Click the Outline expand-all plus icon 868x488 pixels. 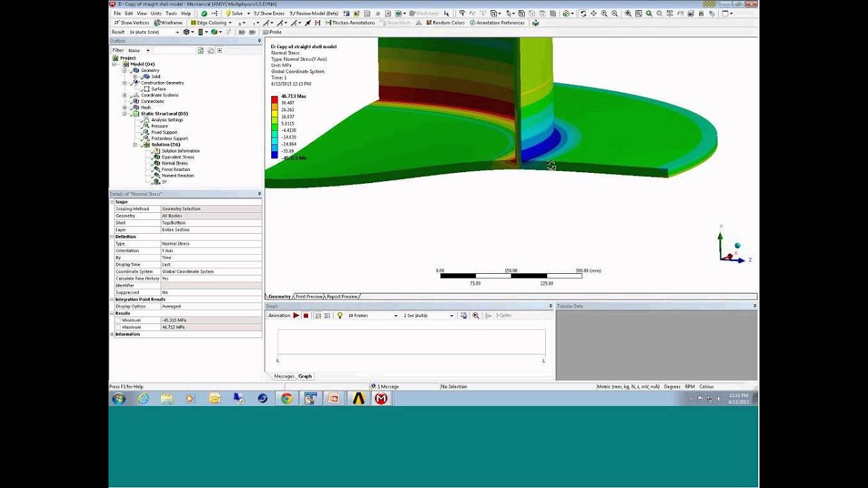coord(220,50)
